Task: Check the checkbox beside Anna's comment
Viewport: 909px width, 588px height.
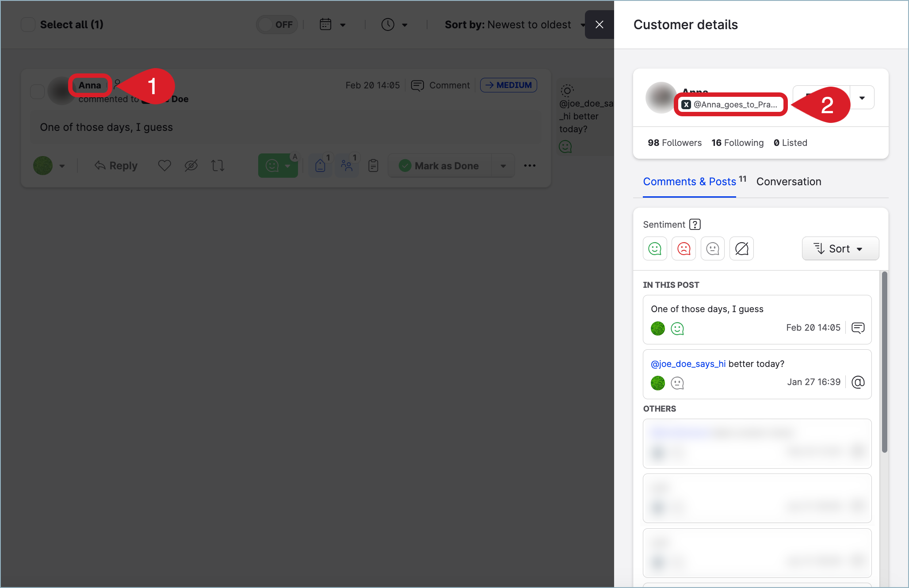Action: tap(38, 92)
